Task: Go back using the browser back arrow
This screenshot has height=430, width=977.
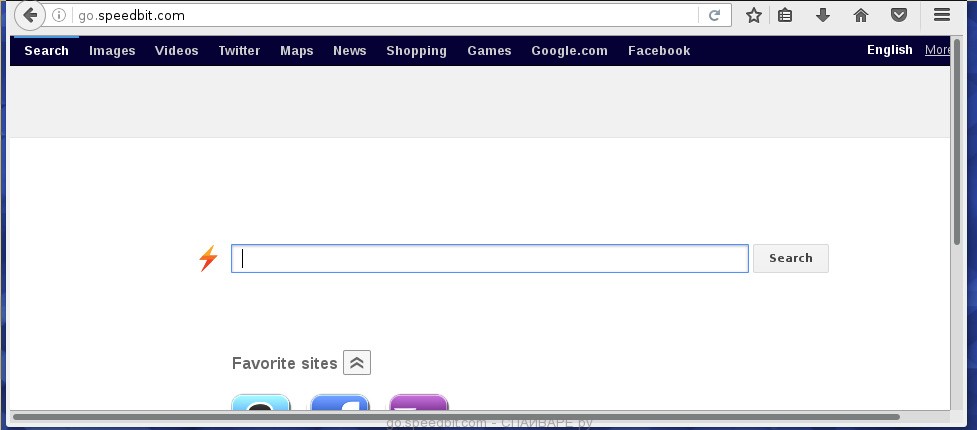Action: click(30, 15)
